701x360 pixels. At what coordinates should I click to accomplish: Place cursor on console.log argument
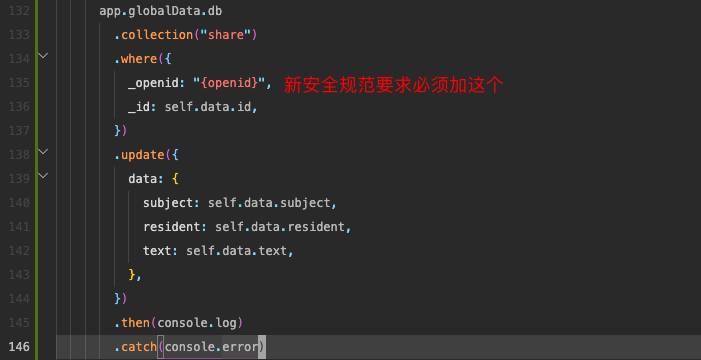pos(197,322)
